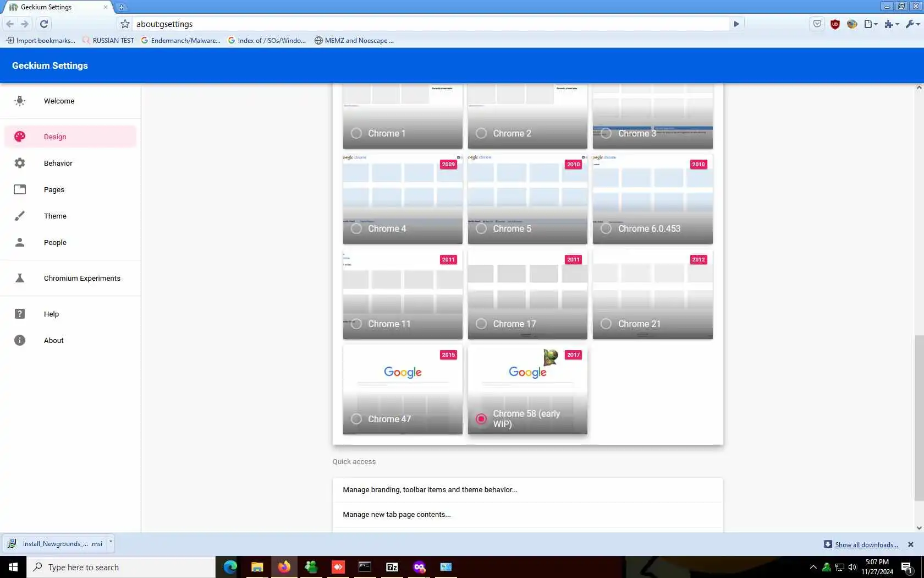
Task: Click the Welcome lightbulb icon
Action: click(20, 101)
